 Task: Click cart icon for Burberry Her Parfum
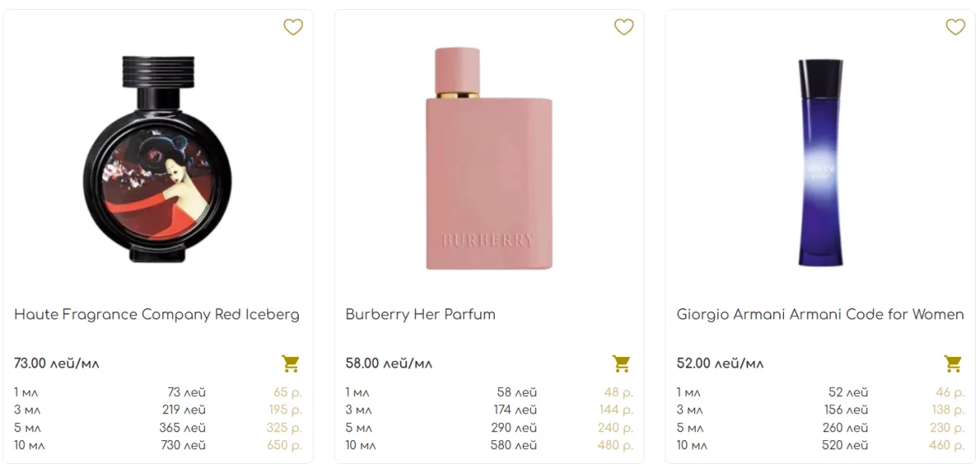[621, 363]
